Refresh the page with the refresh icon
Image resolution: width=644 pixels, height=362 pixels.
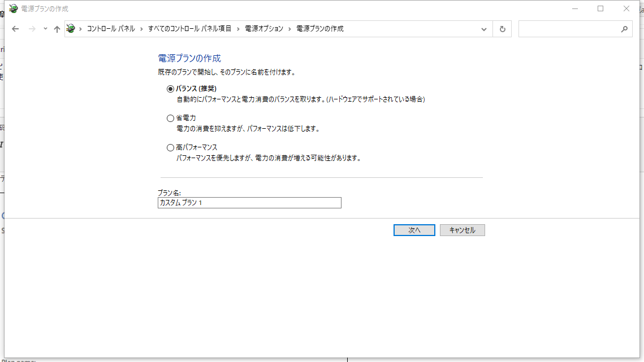pyautogui.click(x=502, y=28)
